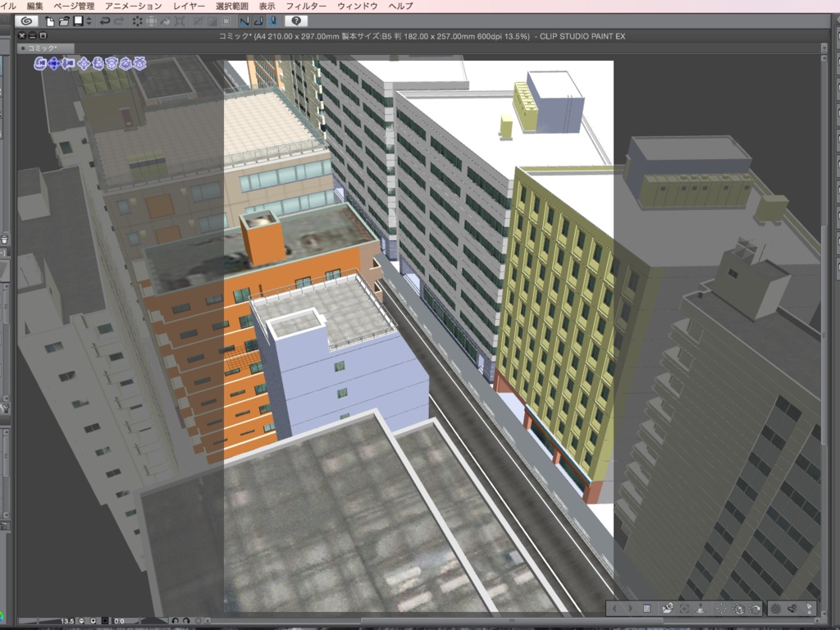This screenshot has width=840, height=630.
Task: Redo the action in the command bar
Action: 119,21
